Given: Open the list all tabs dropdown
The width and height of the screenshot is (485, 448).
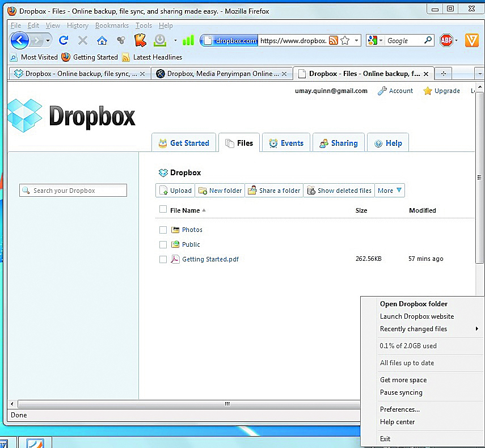Looking at the screenshot, I should coord(480,74).
